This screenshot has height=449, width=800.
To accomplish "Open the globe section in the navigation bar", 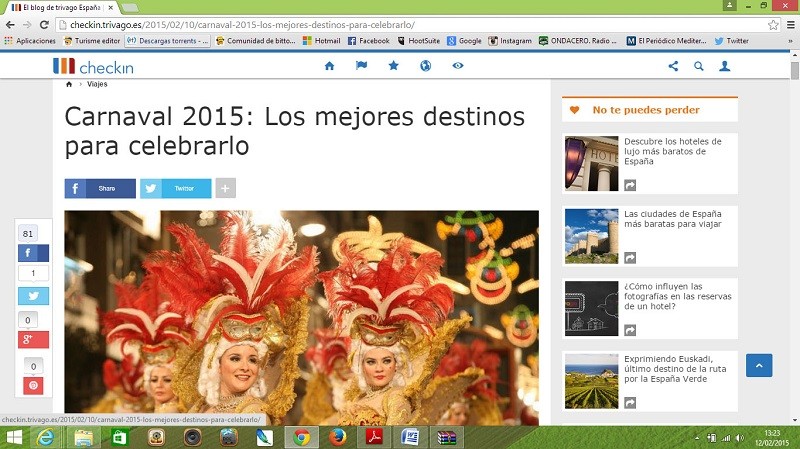I will pyautogui.click(x=425, y=66).
